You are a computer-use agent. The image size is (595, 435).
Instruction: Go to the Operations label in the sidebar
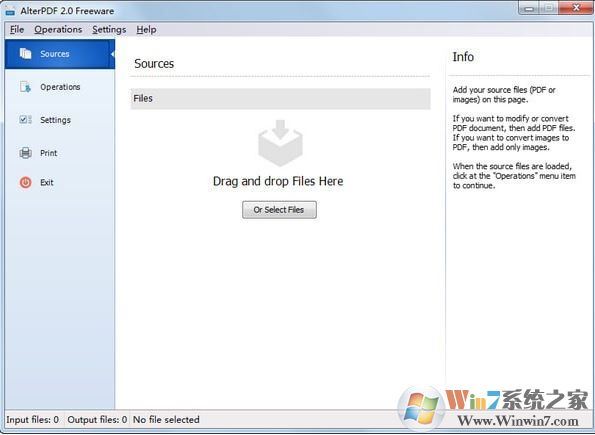click(60, 87)
